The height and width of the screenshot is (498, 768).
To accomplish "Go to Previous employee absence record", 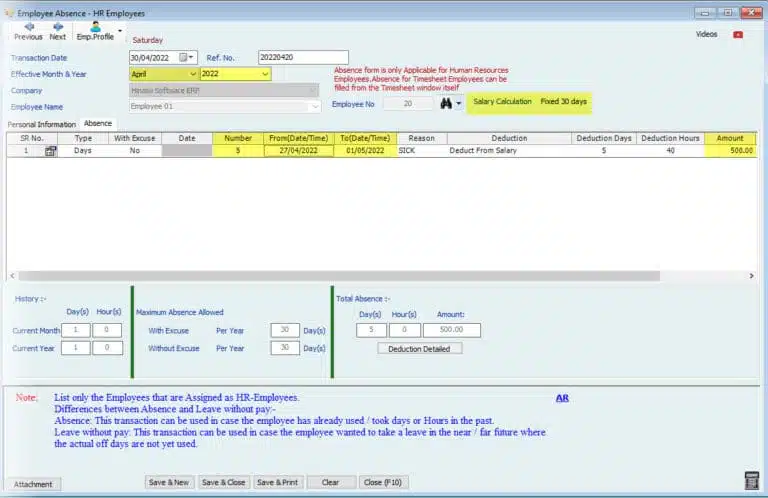I will click(x=28, y=31).
